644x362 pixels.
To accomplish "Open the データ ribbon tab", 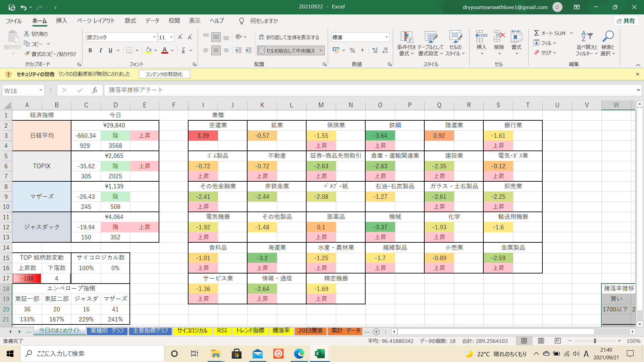I will pyautogui.click(x=152, y=21).
